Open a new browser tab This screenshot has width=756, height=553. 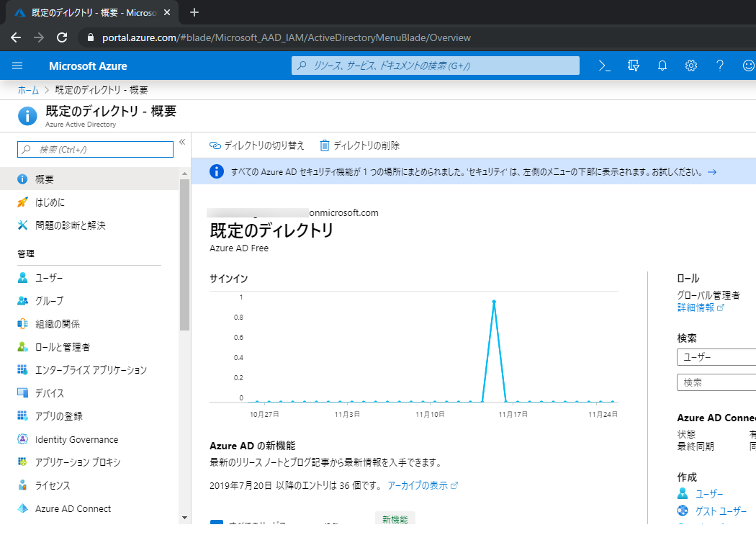194,12
